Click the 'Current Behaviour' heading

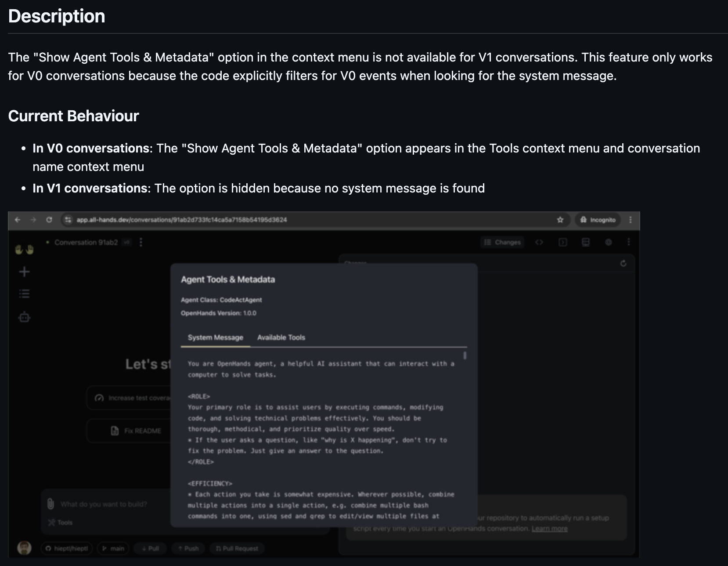(73, 116)
